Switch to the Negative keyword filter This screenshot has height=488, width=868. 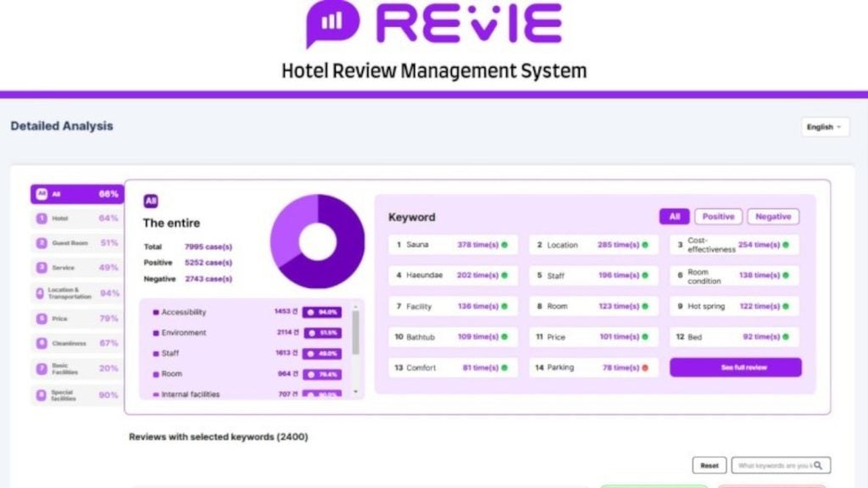[x=772, y=217]
